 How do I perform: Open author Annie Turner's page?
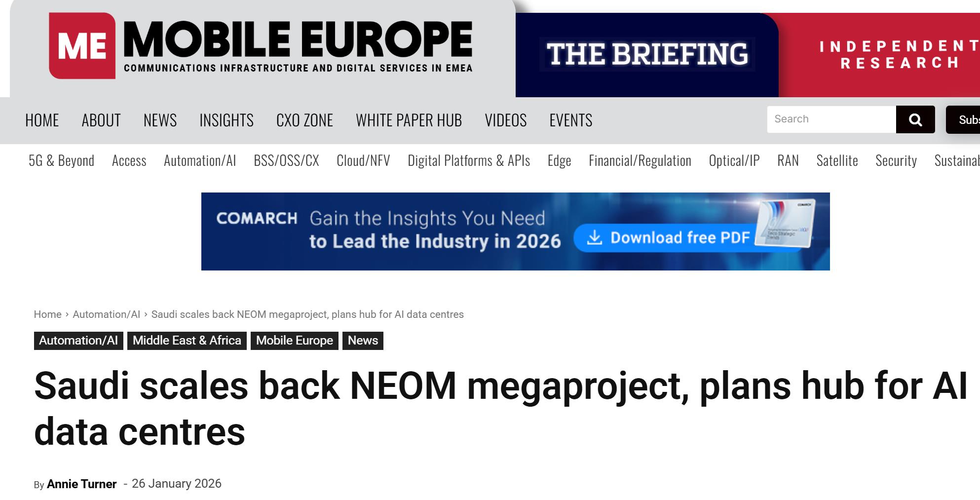pyautogui.click(x=81, y=484)
